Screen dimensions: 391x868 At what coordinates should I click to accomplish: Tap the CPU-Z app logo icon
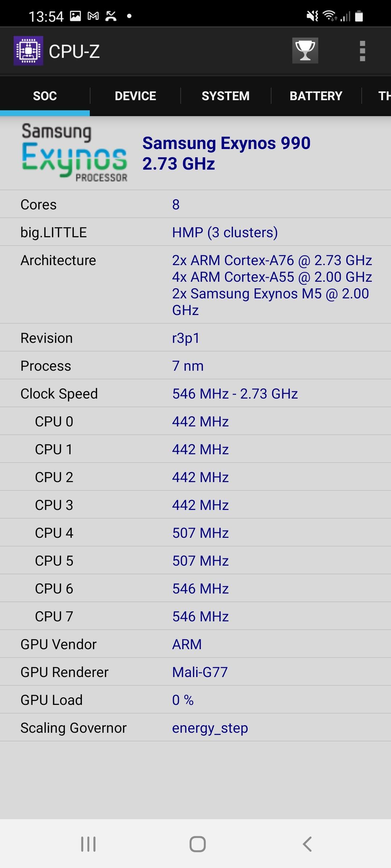pos(28,51)
